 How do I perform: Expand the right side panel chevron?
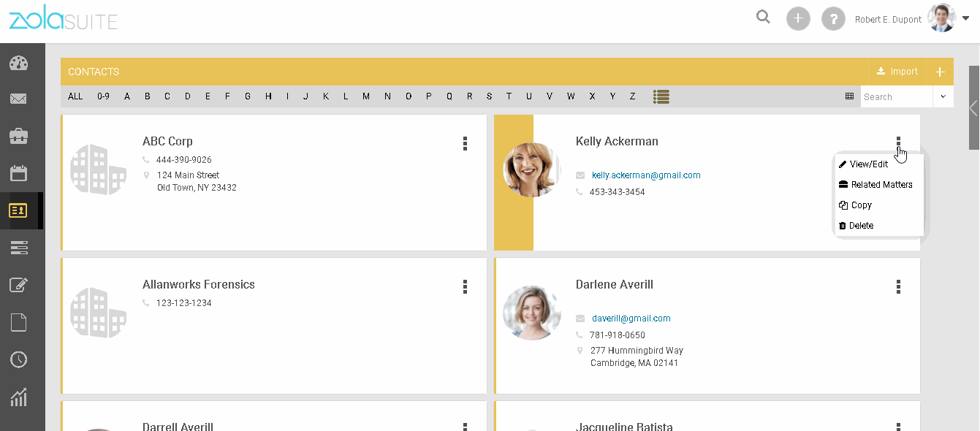[973, 108]
